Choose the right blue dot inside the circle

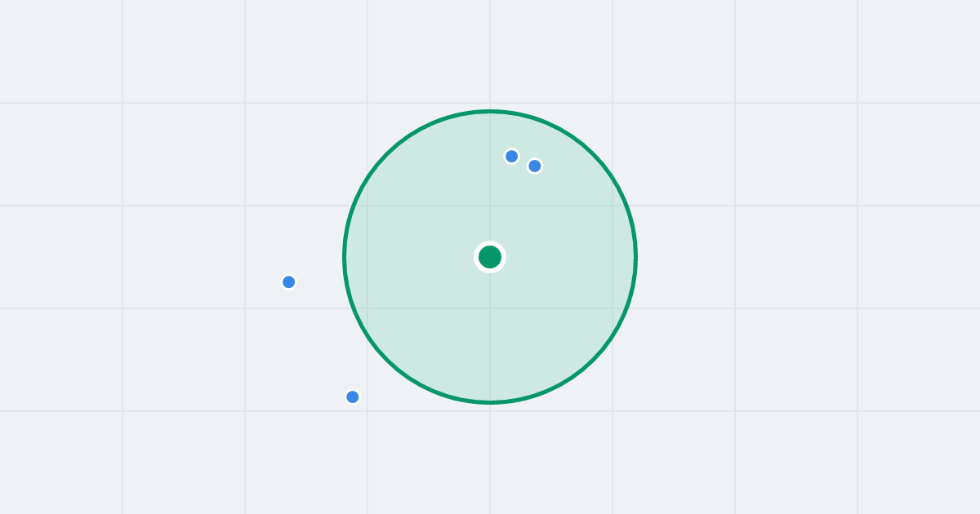(x=535, y=166)
